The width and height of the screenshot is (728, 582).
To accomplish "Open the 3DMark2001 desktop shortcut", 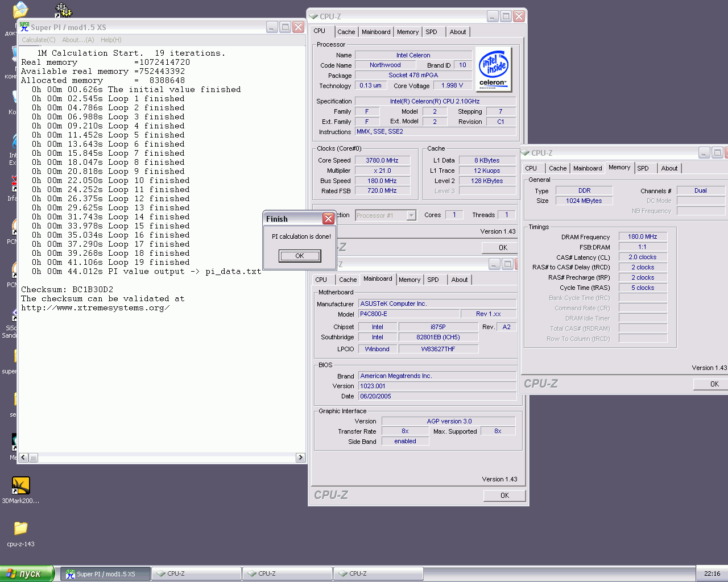I will (x=20, y=485).
